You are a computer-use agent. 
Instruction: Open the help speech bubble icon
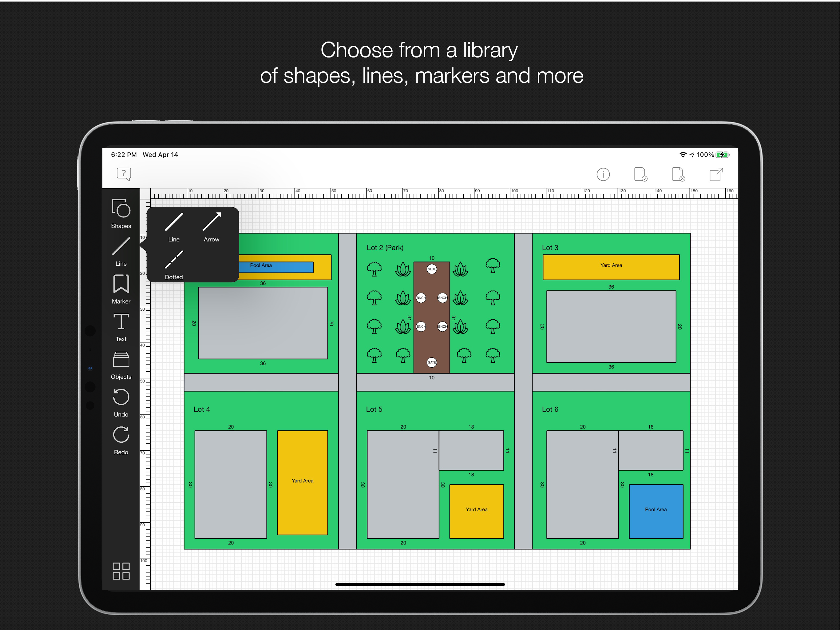click(123, 174)
